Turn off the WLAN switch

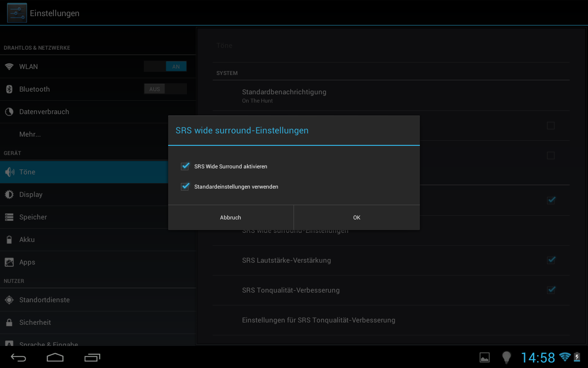coord(165,67)
